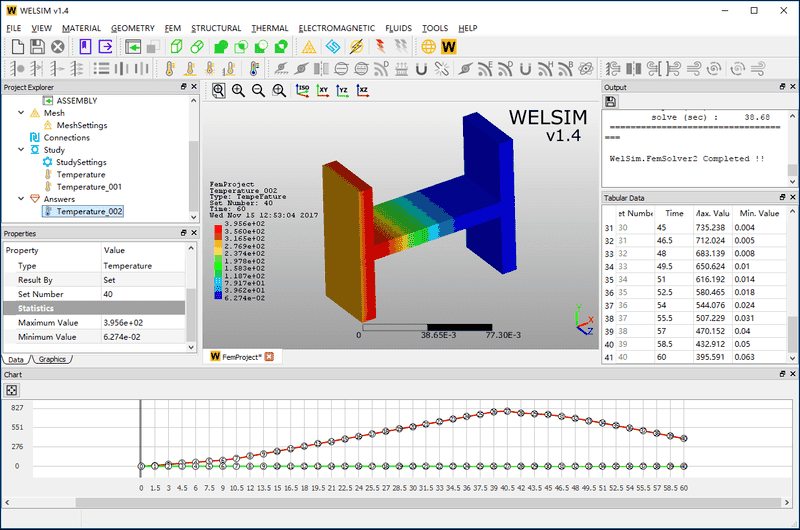Collapse the Mesh tree node
This screenshot has width=800, height=530.
coord(20,114)
